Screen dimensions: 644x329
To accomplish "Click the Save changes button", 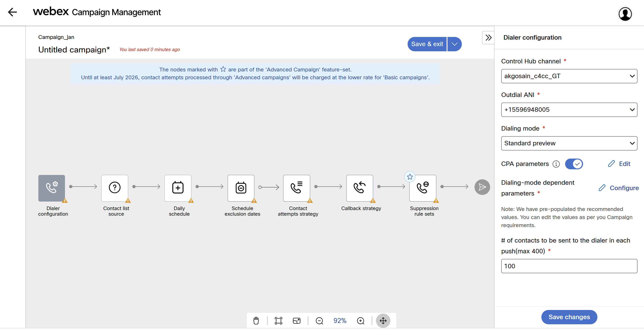I will [569, 317].
